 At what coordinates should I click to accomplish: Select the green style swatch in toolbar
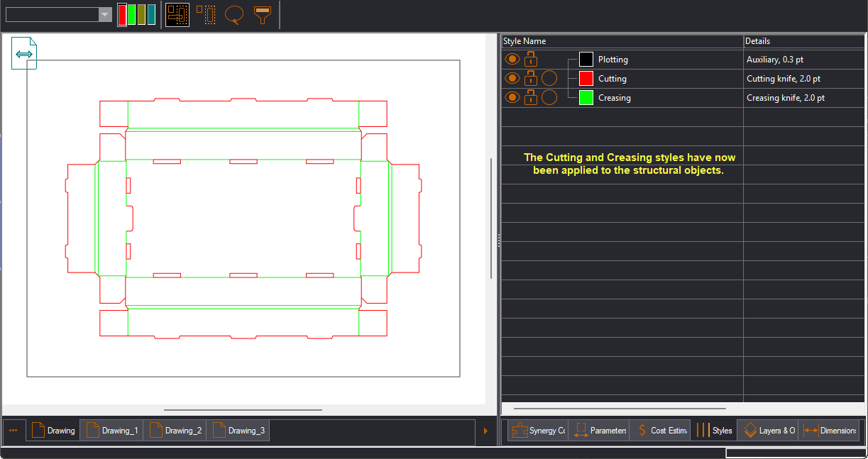[x=131, y=15]
